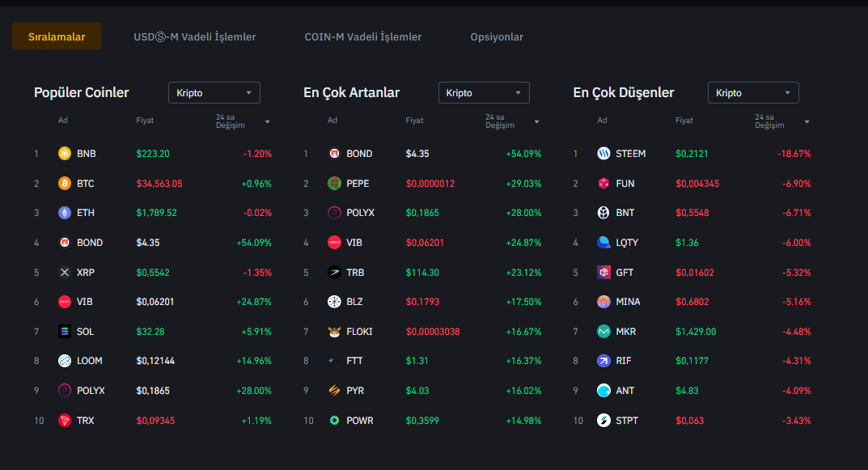Sort En Çok Düşenler by 24 sa Değişim
Image resolution: width=868 pixels, height=470 pixels.
tap(807, 122)
